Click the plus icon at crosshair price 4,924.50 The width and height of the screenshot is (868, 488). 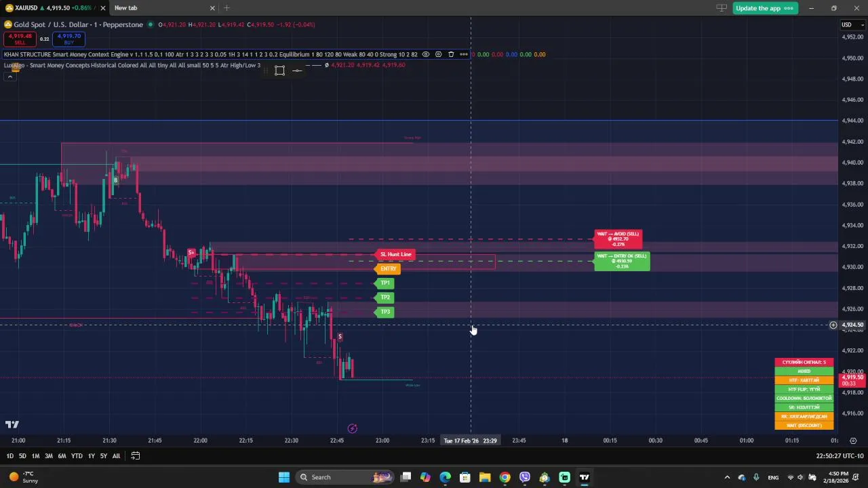coord(833,325)
